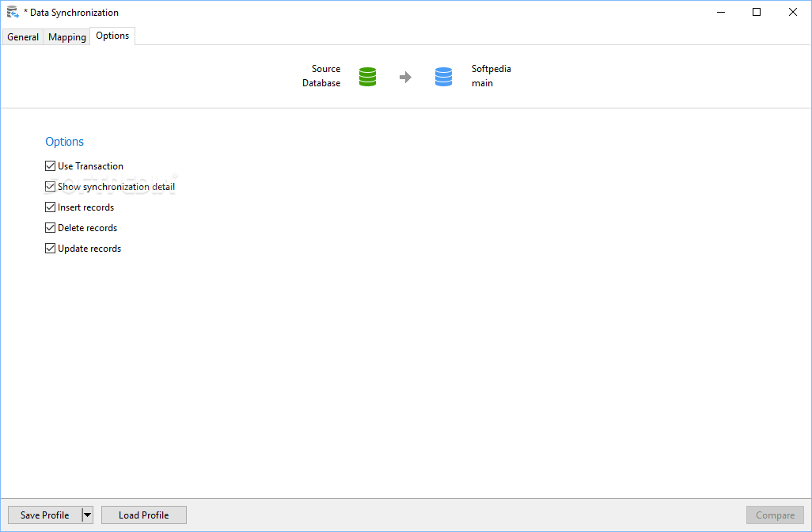Select the Options tab
The width and height of the screenshot is (812, 532).
pos(112,36)
